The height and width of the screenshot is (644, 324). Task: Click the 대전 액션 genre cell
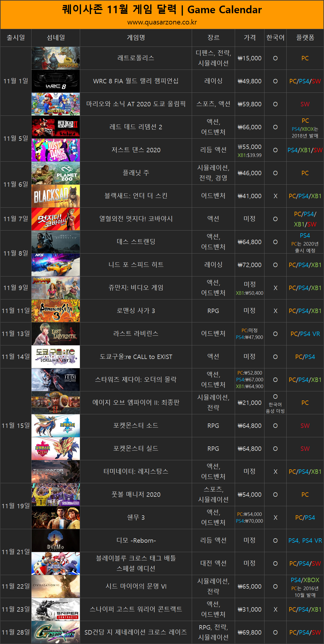[213, 564]
